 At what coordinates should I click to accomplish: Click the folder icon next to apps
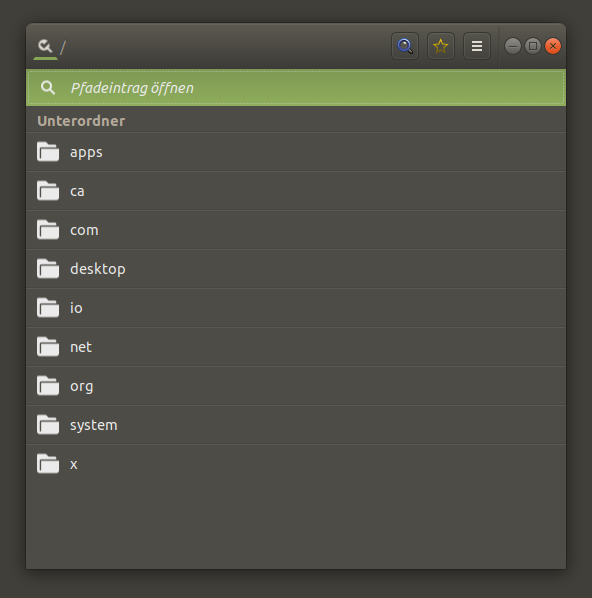pyautogui.click(x=48, y=152)
